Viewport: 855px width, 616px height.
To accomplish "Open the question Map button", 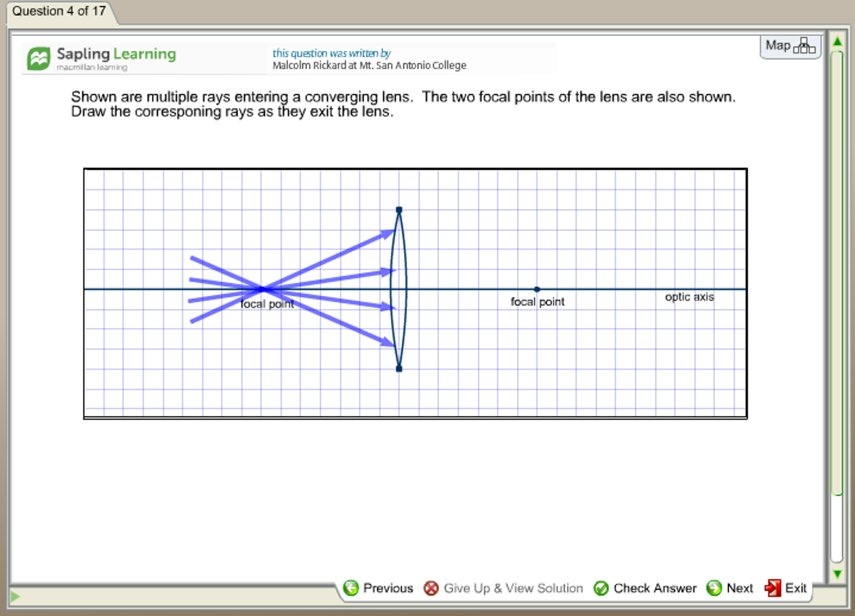I will [790, 46].
